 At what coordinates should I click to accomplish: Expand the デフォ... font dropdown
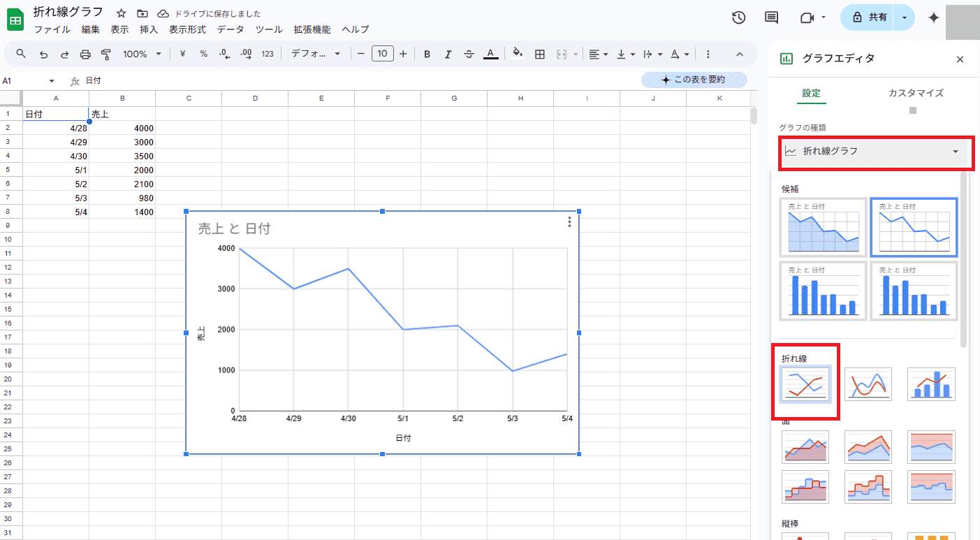[x=316, y=54]
